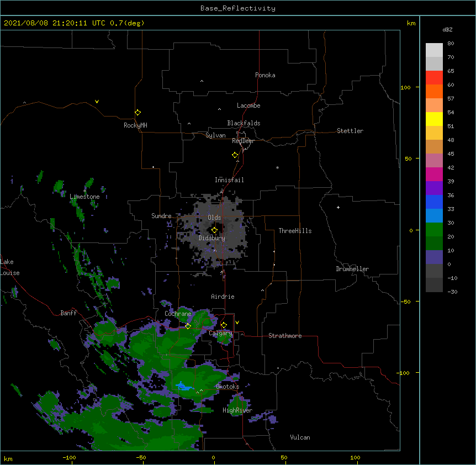Click the Cochrane label
This screenshot has height=465, width=476.
point(178,314)
